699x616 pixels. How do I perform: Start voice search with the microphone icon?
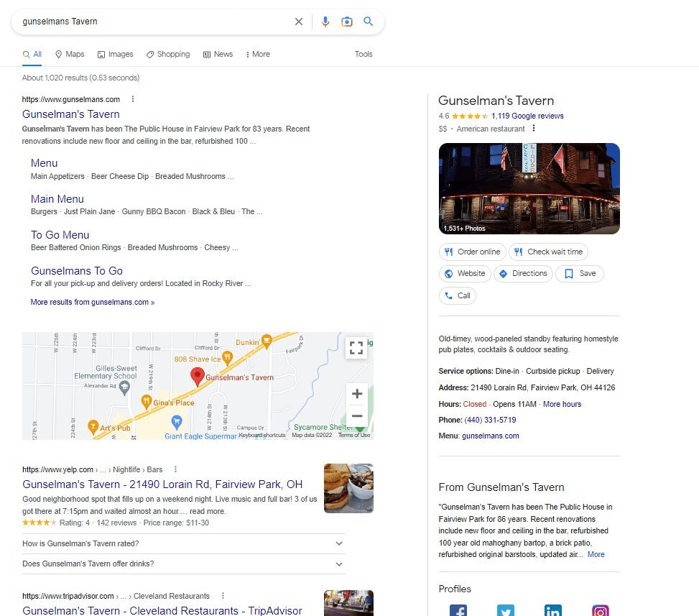pyautogui.click(x=325, y=22)
